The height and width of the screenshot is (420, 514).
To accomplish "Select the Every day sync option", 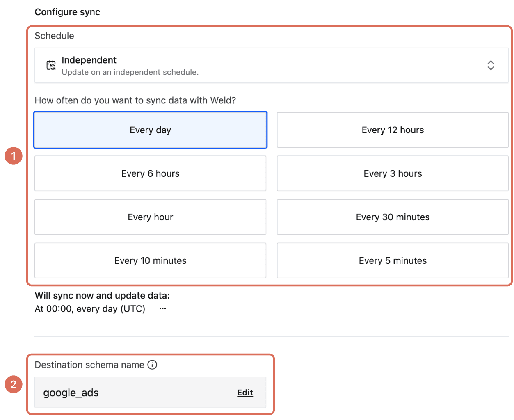I will (x=151, y=130).
